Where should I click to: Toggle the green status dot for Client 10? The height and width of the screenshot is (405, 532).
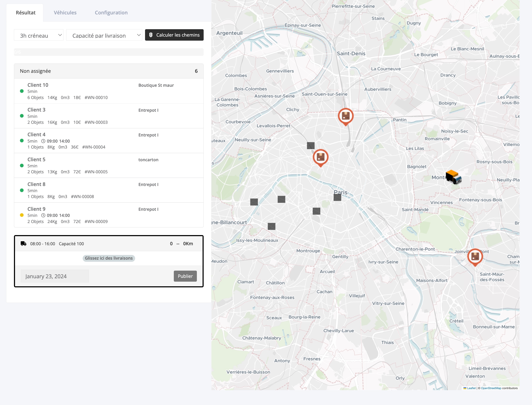pos(22,91)
